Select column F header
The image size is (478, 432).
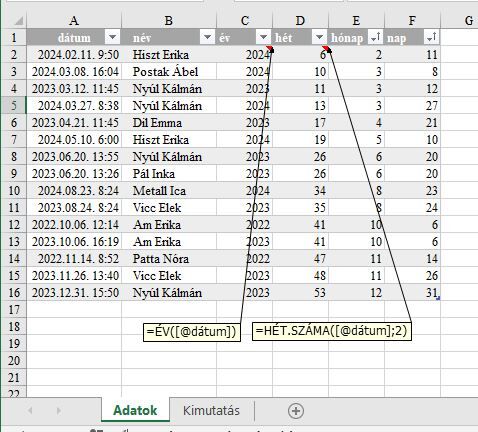coord(412,21)
